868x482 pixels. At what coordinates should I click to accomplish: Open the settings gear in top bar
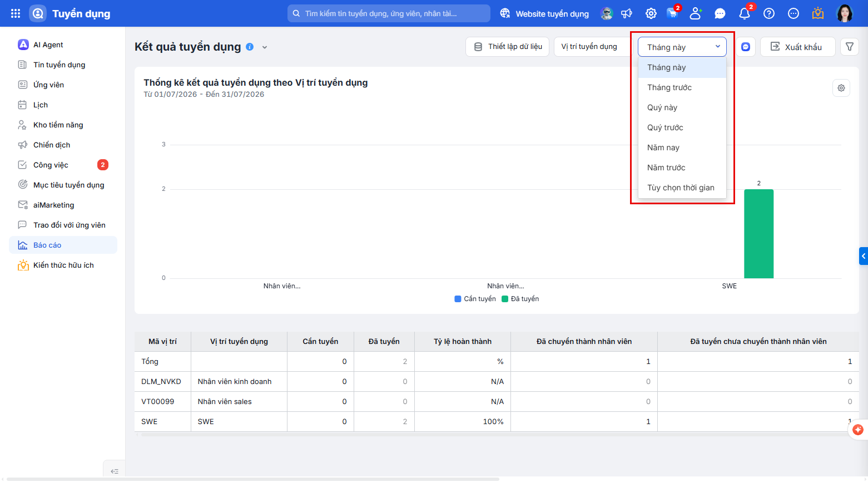651,13
